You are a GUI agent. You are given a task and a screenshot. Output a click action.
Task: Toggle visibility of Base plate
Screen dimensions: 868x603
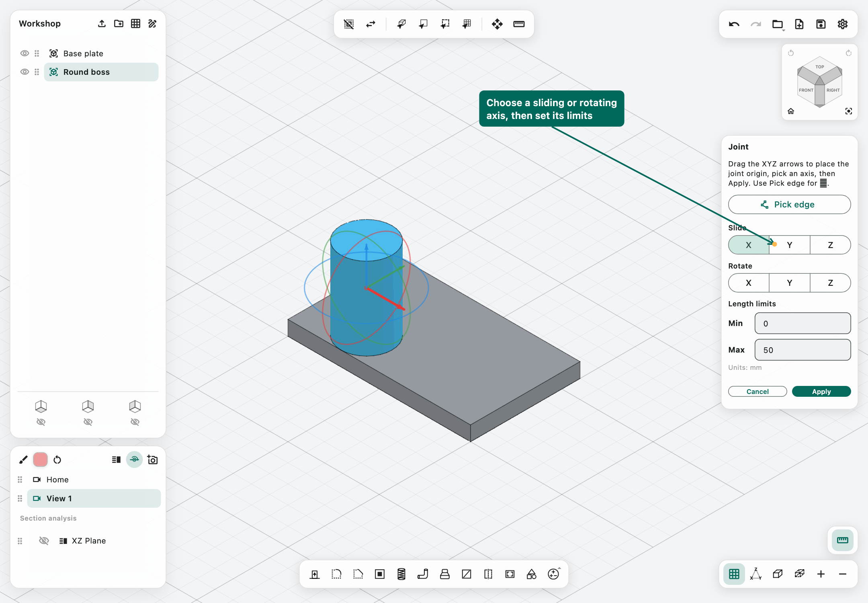click(x=25, y=53)
